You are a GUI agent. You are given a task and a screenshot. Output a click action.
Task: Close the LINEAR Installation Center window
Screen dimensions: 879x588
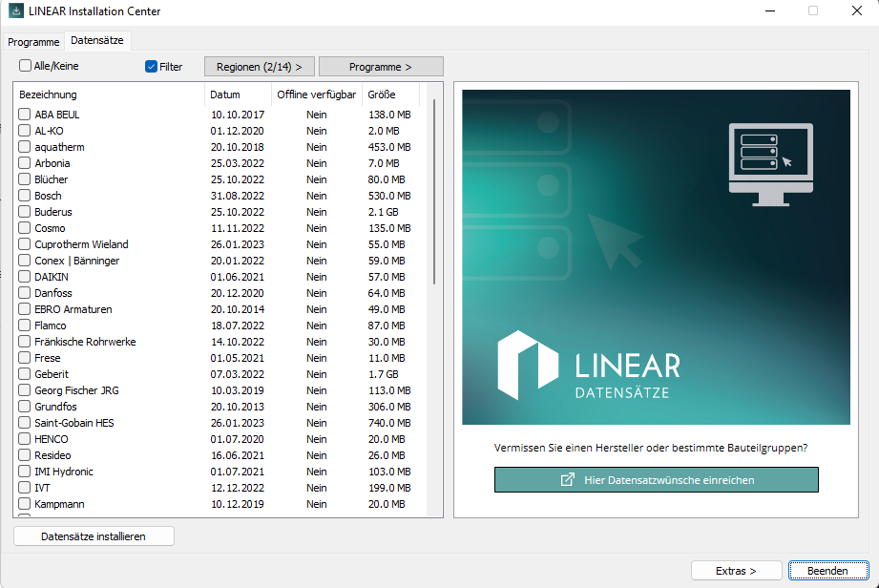[857, 10]
